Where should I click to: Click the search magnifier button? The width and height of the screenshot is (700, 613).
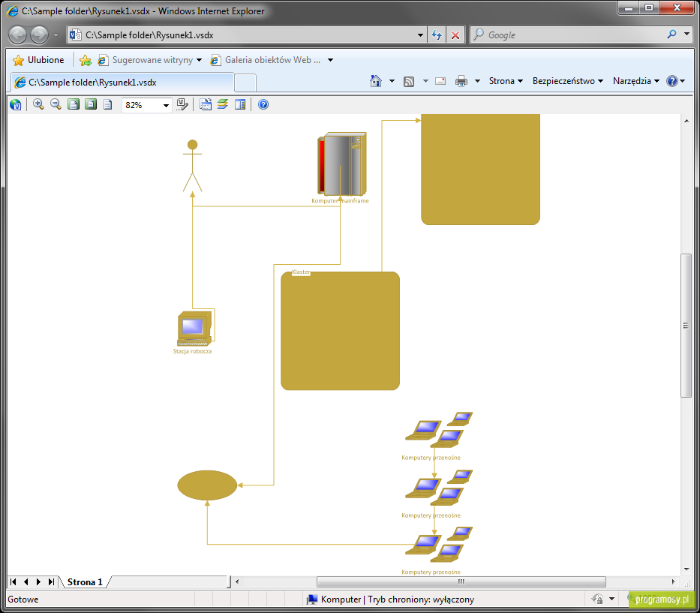pyautogui.click(x=672, y=35)
